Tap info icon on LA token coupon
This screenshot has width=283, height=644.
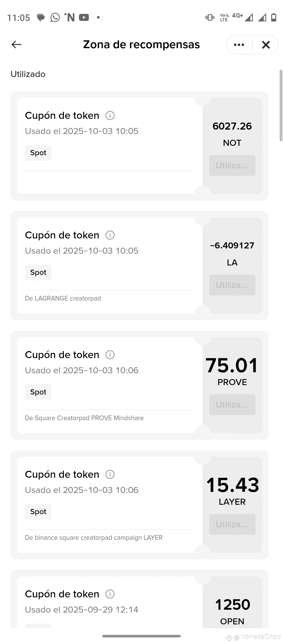(x=110, y=235)
